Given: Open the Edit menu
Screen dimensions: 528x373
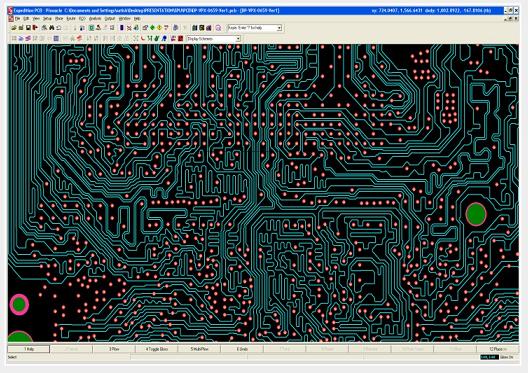Looking at the screenshot, I should pos(26,19).
